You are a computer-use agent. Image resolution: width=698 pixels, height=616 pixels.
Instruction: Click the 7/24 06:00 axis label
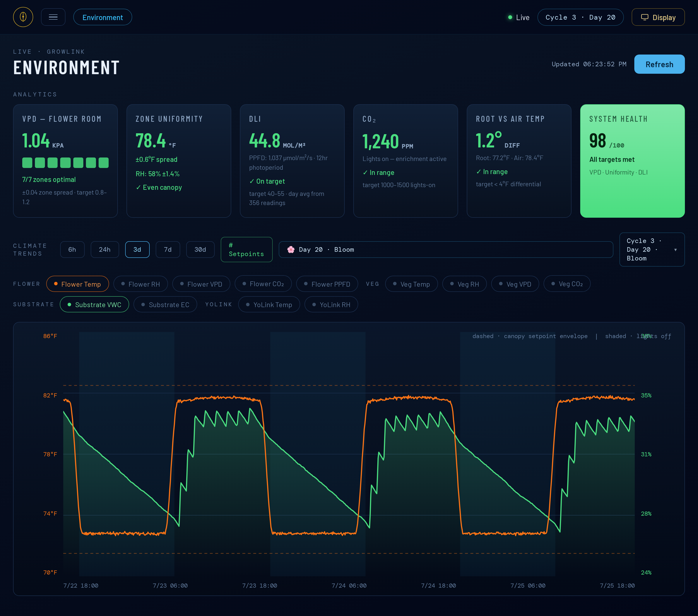(349, 586)
